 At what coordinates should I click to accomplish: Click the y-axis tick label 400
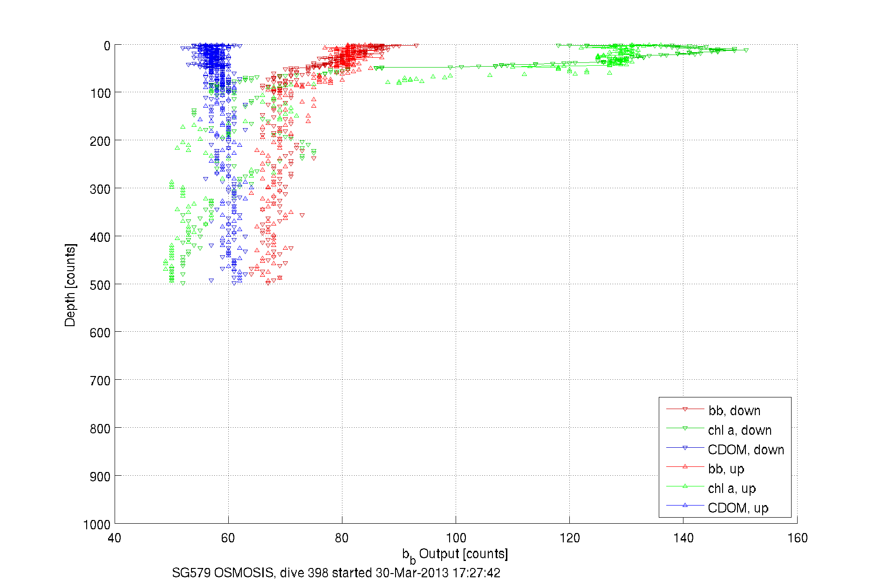click(x=100, y=237)
